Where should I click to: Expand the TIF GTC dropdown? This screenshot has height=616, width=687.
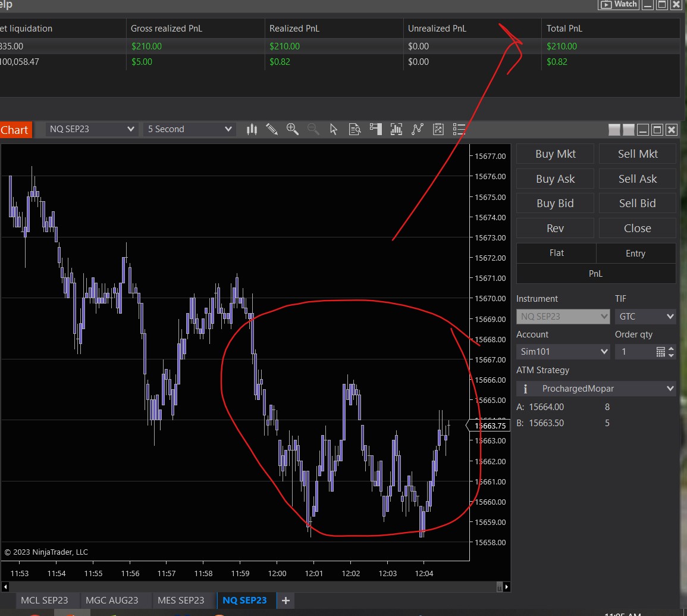pyautogui.click(x=645, y=317)
